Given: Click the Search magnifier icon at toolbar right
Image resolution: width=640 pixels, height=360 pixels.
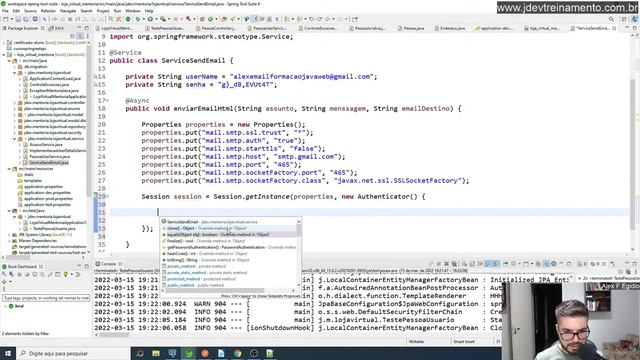Looking at the screenshot, I should pos(611,19).
